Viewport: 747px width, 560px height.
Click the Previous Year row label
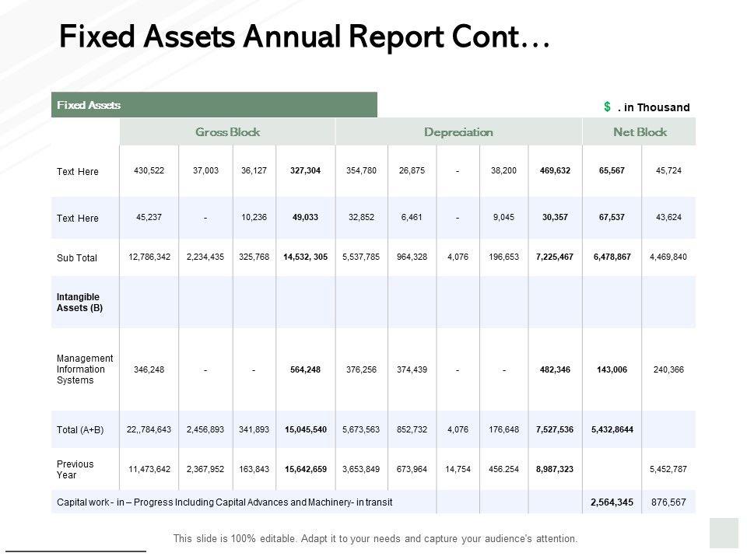click(x=75, y=469)
